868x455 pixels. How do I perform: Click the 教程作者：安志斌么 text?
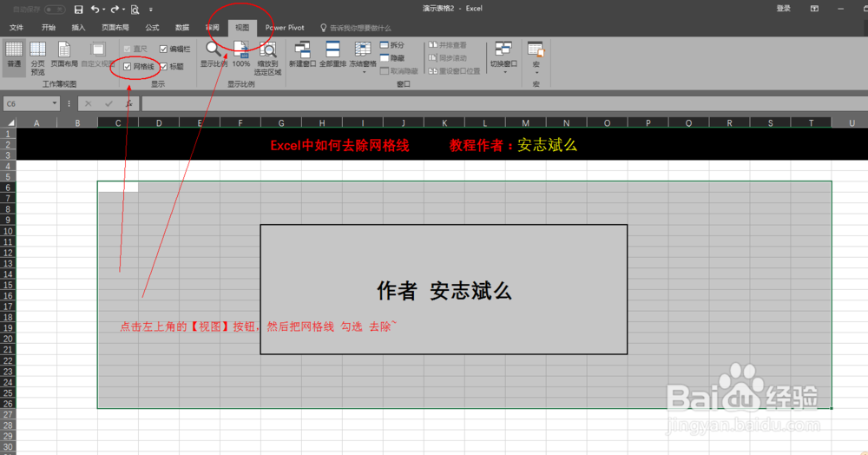(513, 146)
